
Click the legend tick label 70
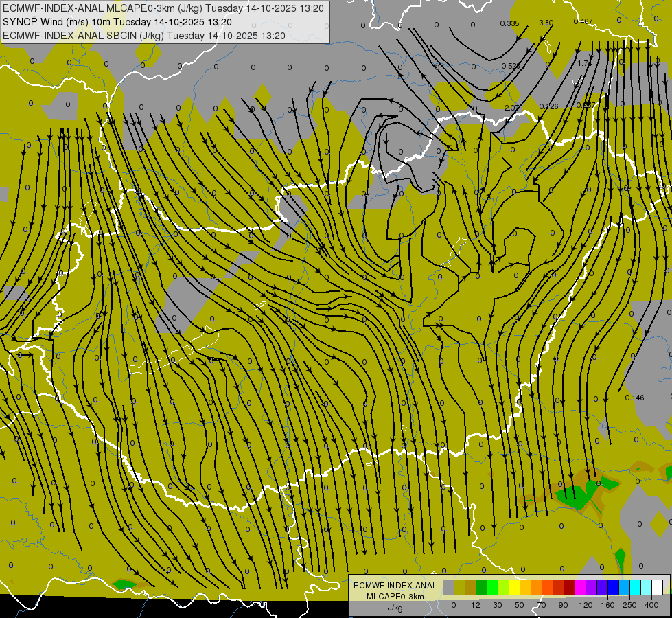click(542, 605)
